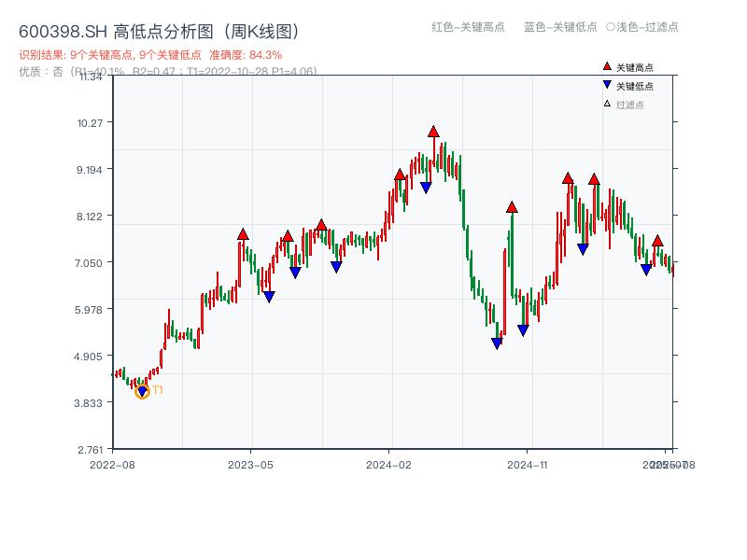Click the 2024-02 x-axis date label

point(388,465)
